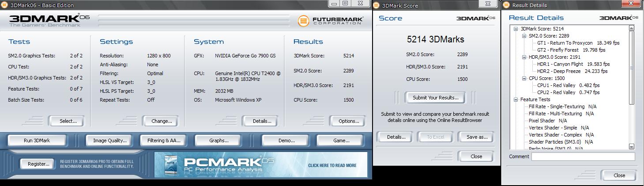Click the Result Details scrollbar thumb
The height and width of the screenshot is (186, 644).
point(631,68)
